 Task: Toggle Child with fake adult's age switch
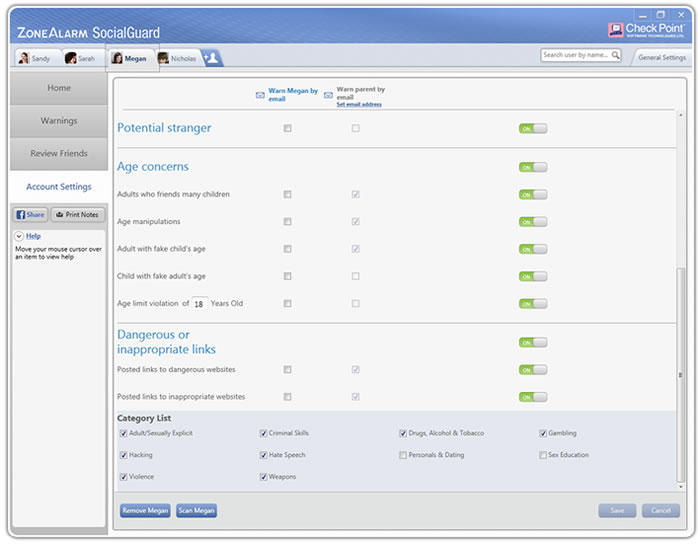(x=533, y=276)
